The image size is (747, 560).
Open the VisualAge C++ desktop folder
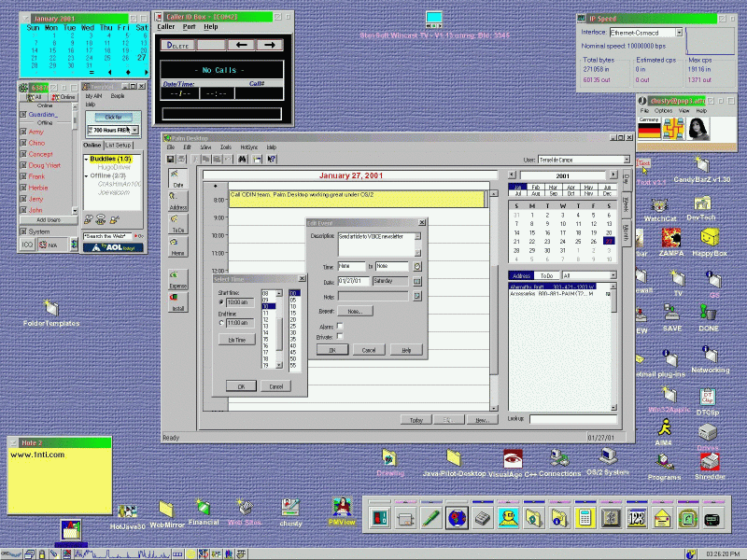pos(512,459)
